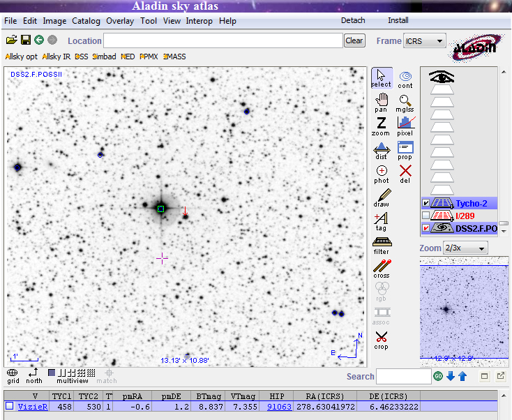Click the detach measurement panel icon
This screenshot has width=512, height=420.
tap(501, 376)
